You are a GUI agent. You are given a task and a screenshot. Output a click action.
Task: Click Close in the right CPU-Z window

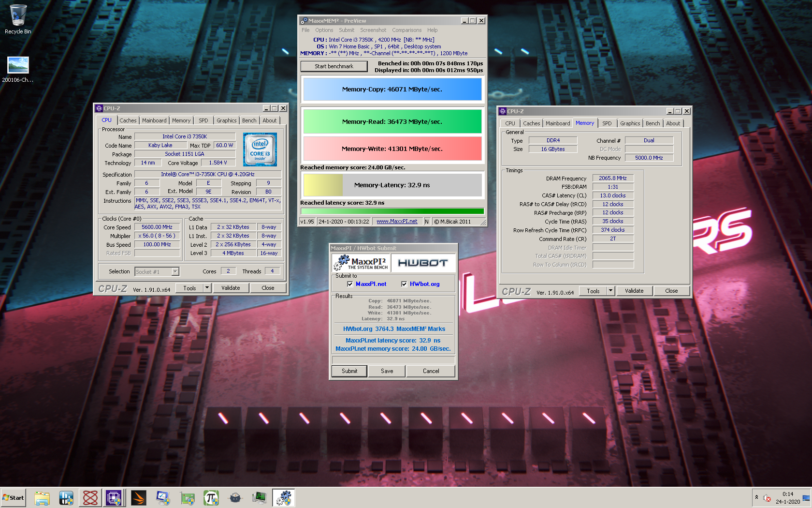pos(671,291)
